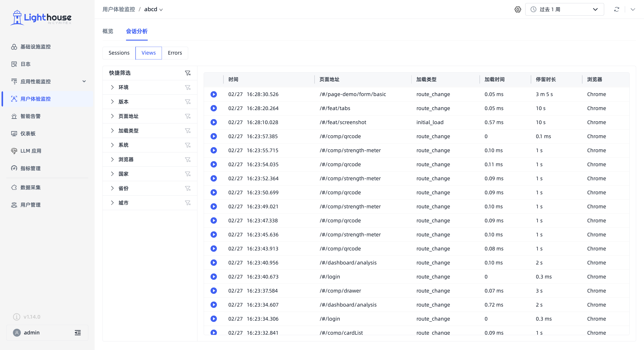Screen dimensions: 644x350
Task: Switch to the 概览 tab
Action: click(x=108, y=31)
